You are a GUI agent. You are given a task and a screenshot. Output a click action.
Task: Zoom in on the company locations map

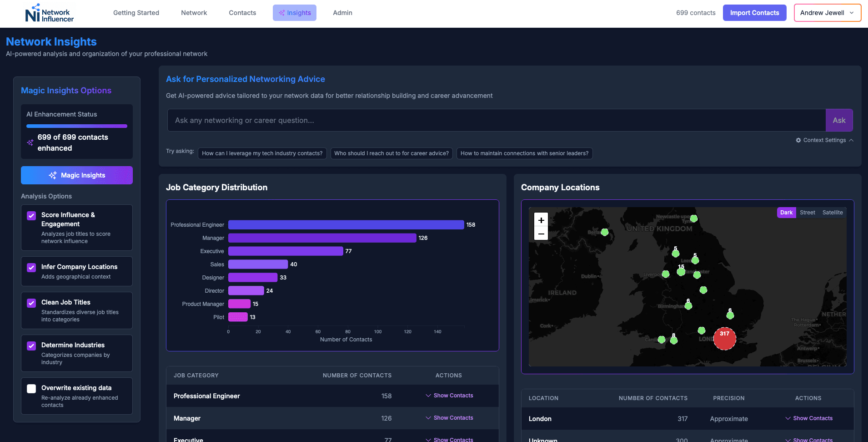pyautogui.click(x=541, y=220)
